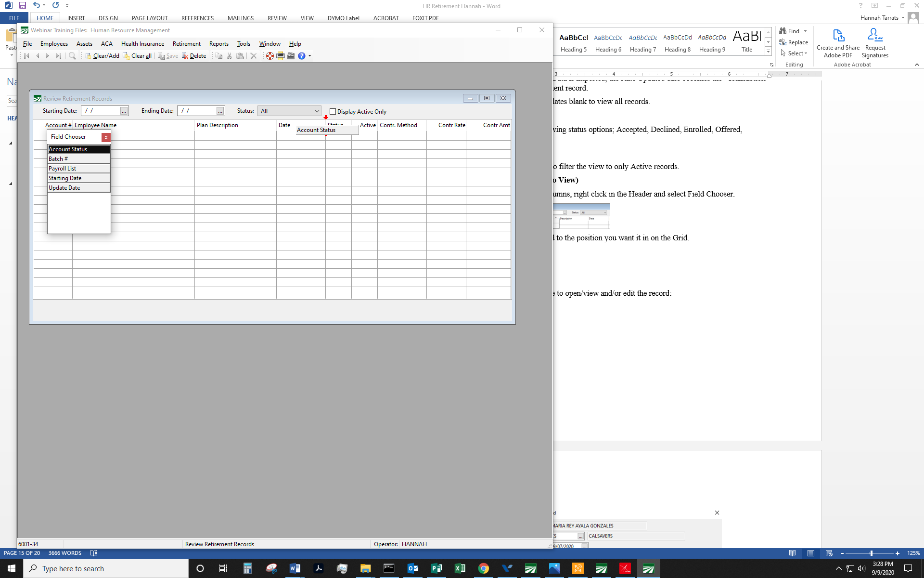The image size is (924, 578).
Task: Switch to the PAGE LAYOUT ribbon tab
Action: click(150, 18)
